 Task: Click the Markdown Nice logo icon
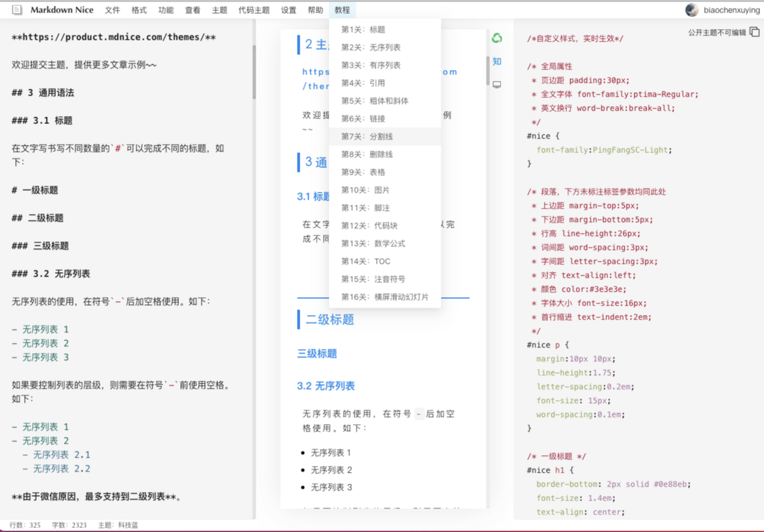pyautogui.click(x=17, y=10)
